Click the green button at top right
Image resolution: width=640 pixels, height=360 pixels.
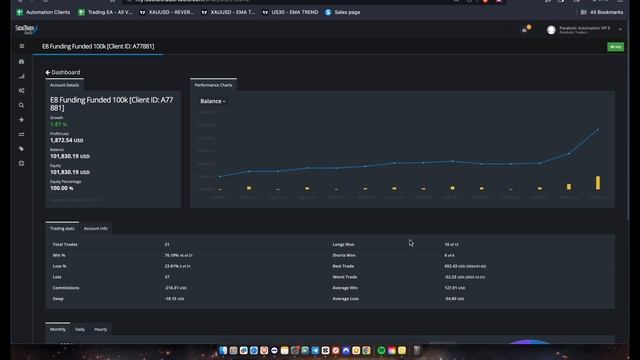616,47
